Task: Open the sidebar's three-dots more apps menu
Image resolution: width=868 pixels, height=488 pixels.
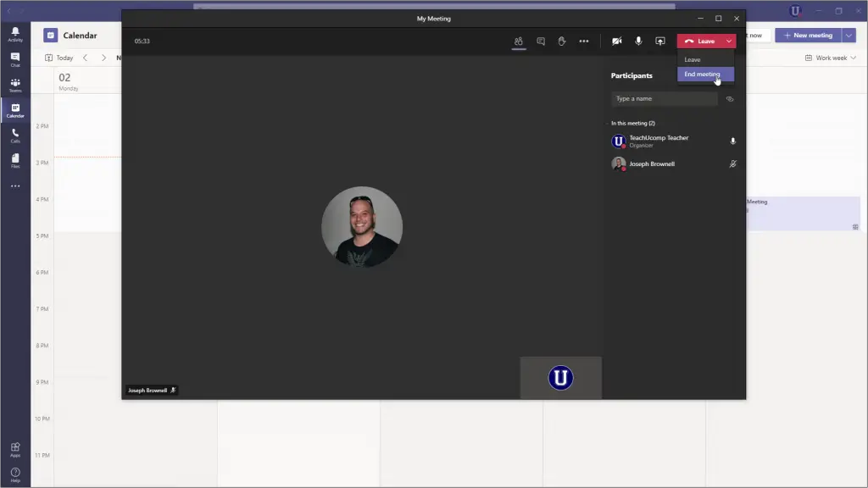Action: [x=15, y=186]
